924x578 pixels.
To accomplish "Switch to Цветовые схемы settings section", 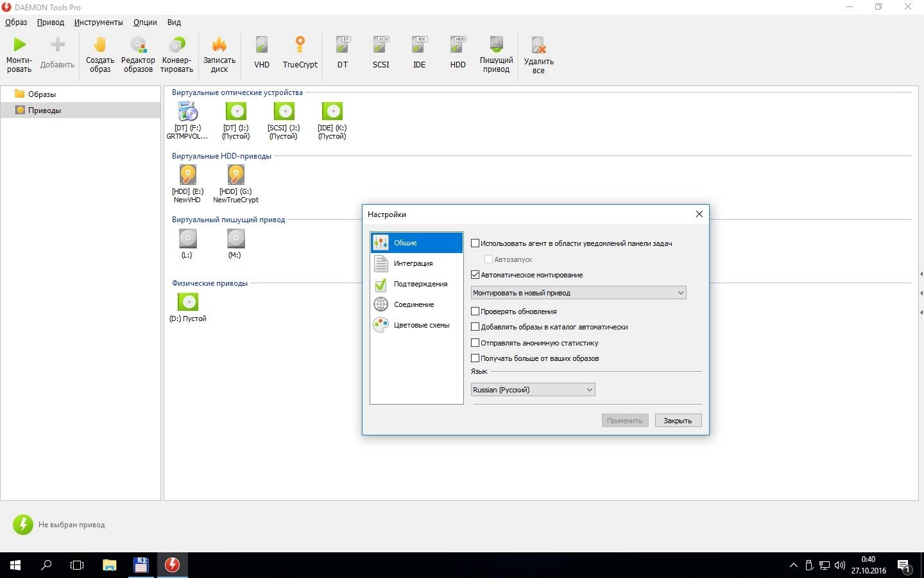I will (416, 325).
